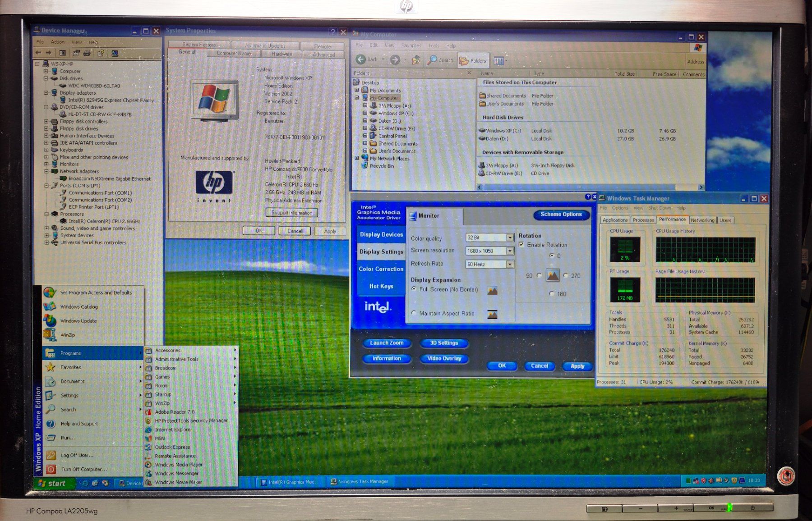The height and width of the screenshot is (521, 812).
Task: Open Color Correction in Intel driver sidebar
Action: coord(381,269)
